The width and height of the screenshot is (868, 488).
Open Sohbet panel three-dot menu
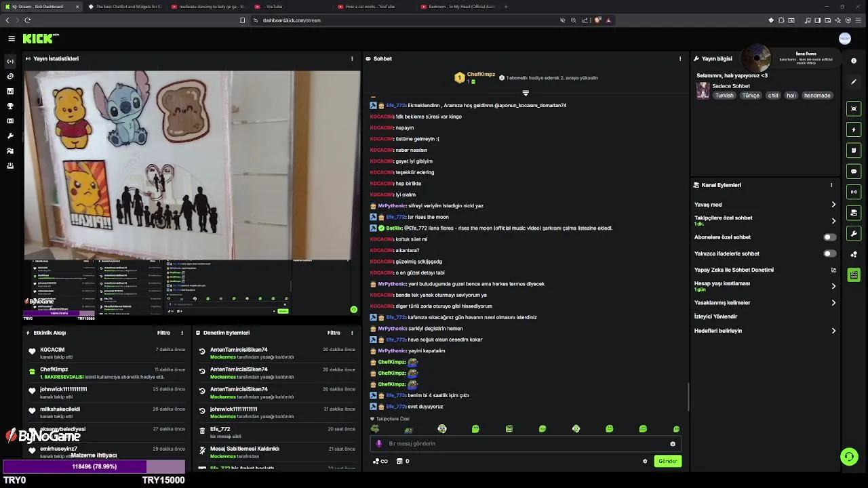point(680,59)
